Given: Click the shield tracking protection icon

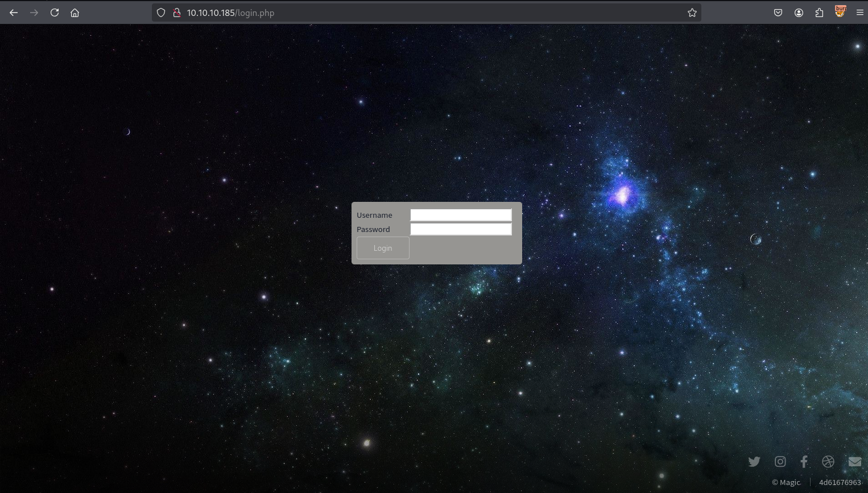Looking at the screenshot, I should pos(161,13).
